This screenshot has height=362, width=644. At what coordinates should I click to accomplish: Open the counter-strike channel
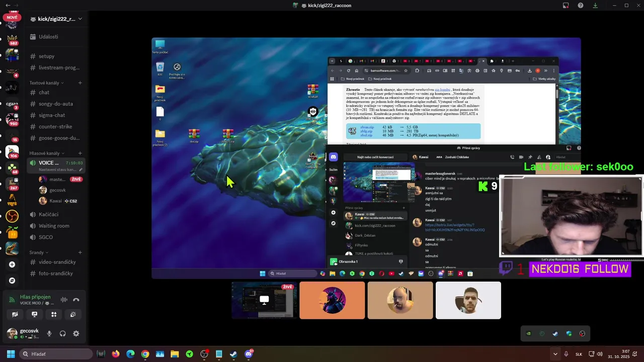point(55,127)
